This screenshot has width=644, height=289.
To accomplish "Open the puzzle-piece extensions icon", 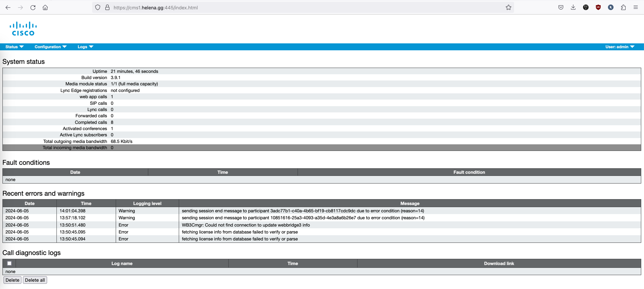I will [623, 7].
